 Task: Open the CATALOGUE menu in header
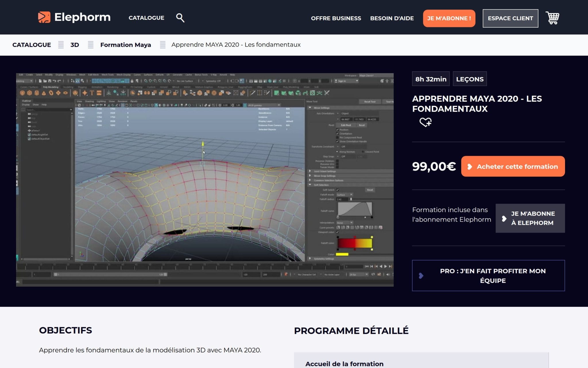[146, 18]
